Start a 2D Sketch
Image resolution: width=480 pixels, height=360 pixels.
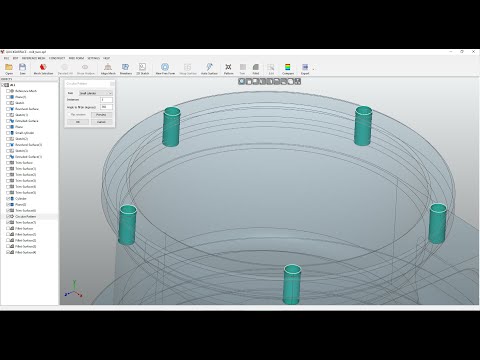(x=142, y=69)
